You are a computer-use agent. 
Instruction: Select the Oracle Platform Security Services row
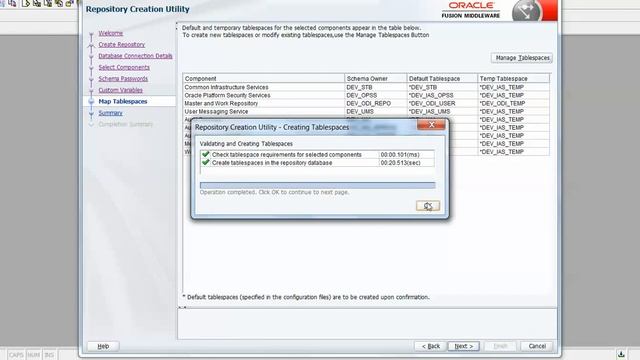pos(366,95)
